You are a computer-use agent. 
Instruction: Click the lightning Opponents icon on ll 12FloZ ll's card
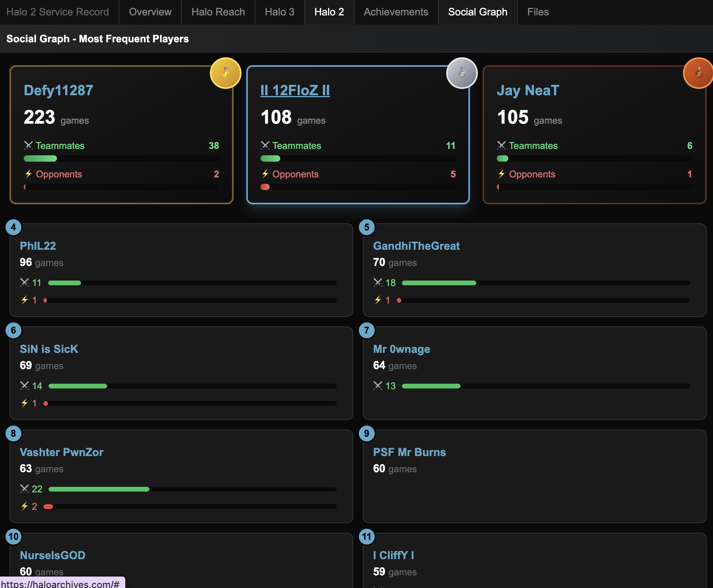(x=265, y=174)
